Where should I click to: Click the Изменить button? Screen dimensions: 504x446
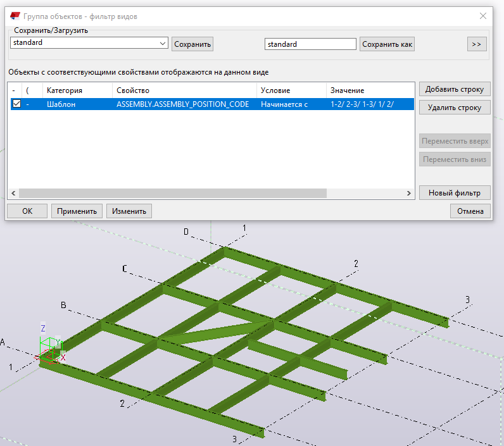(129, 211)
